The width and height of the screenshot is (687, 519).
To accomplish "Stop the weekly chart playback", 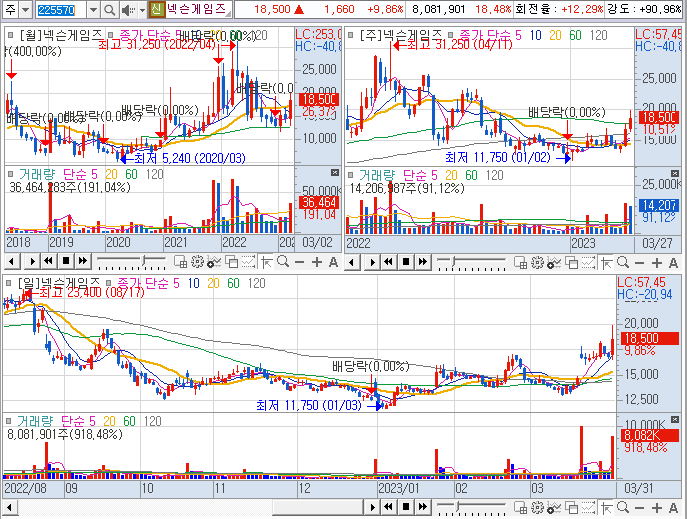I will pos(406,262).
